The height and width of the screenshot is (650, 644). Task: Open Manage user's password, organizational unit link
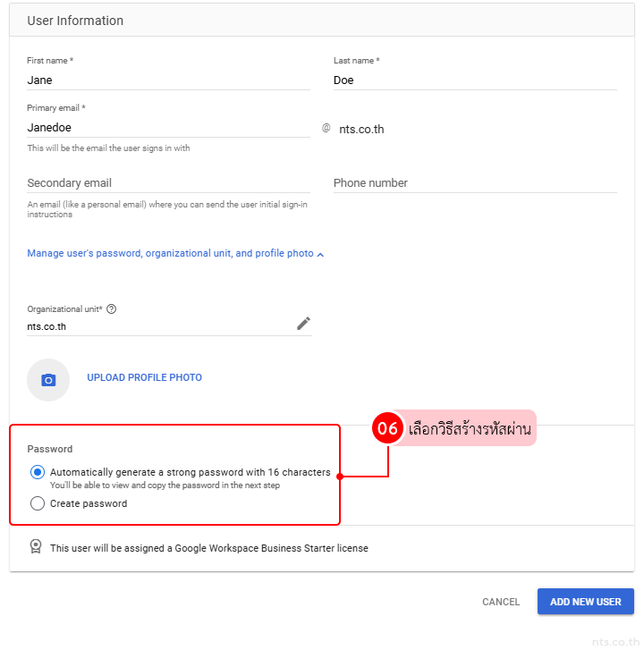(x=170, y=254)
